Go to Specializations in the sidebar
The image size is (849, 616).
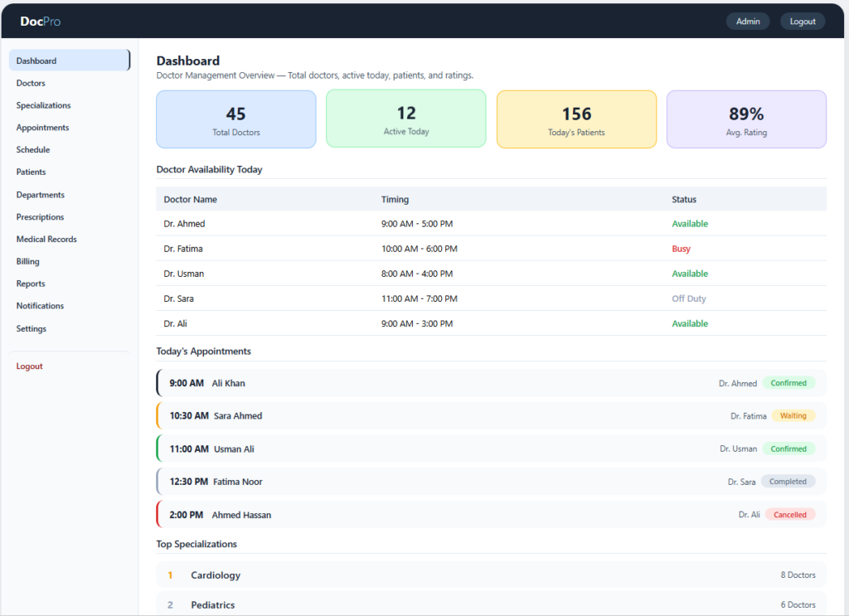(43, 105)
